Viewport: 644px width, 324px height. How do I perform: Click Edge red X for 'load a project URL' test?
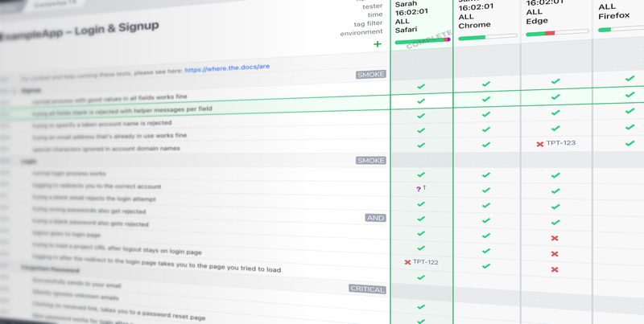[555, 270]
